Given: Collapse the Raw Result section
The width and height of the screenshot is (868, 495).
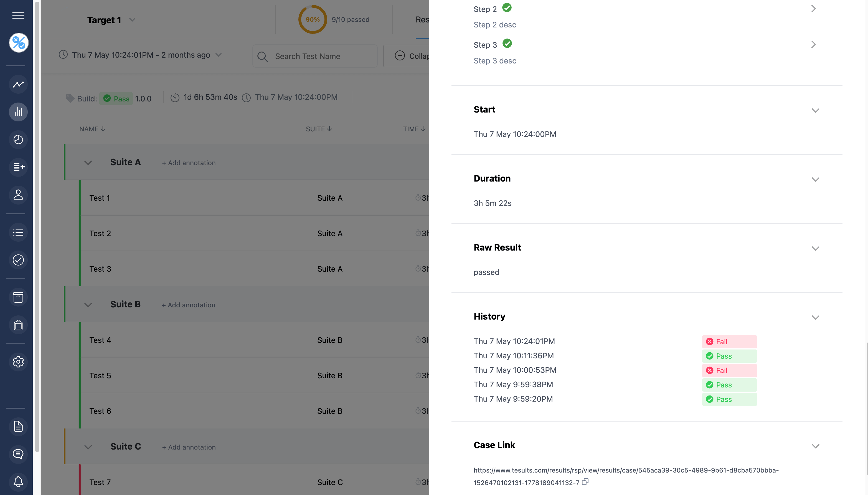Looking at the screenshot, I should [815, 249].
